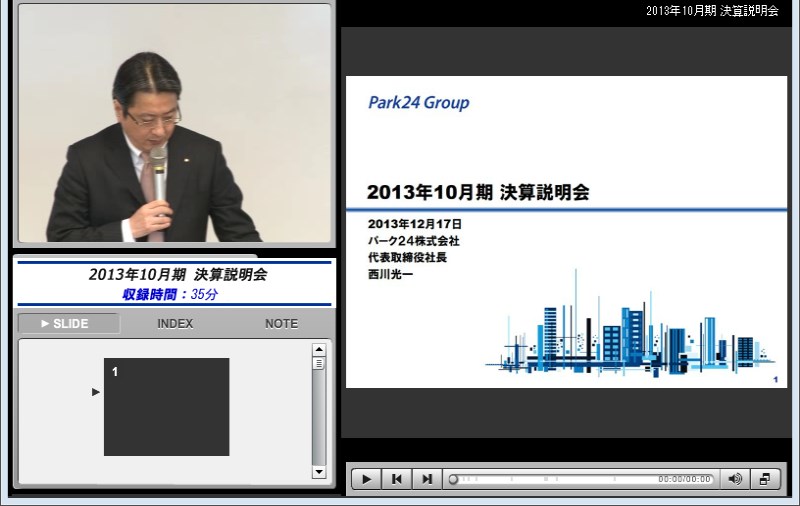Skip to the next slide chapter

point(427,479)
